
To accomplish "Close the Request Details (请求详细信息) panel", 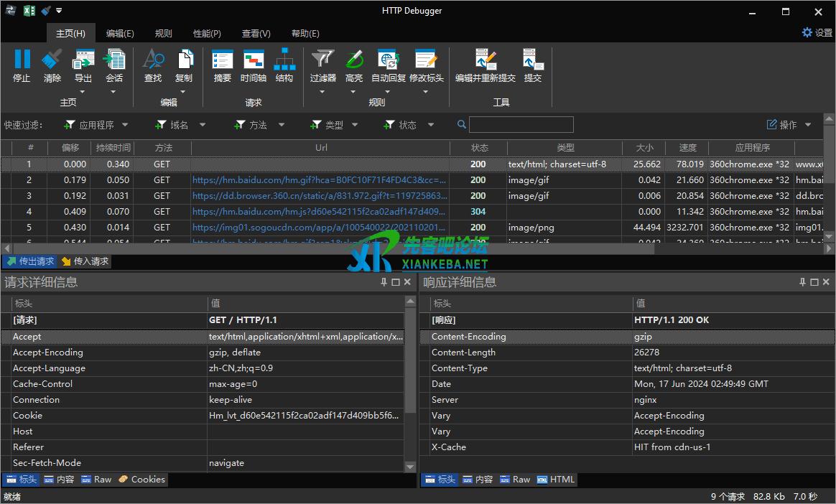I will point(408,282).
